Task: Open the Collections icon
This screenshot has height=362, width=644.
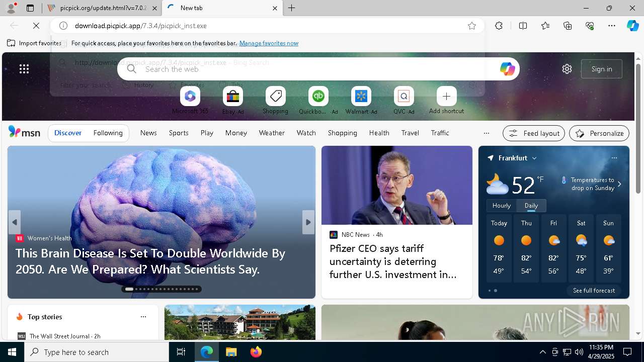Action: 568,26
